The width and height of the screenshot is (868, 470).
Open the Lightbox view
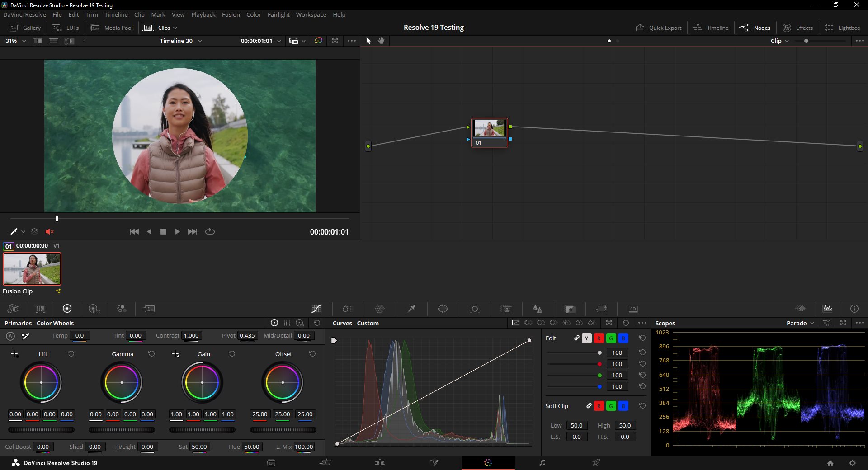click(842, 28)
